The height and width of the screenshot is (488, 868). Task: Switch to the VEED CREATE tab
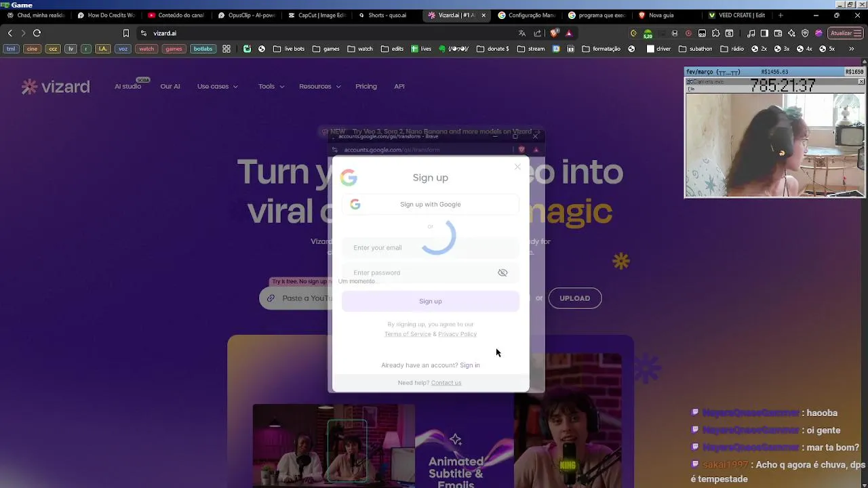pos(738,15)
